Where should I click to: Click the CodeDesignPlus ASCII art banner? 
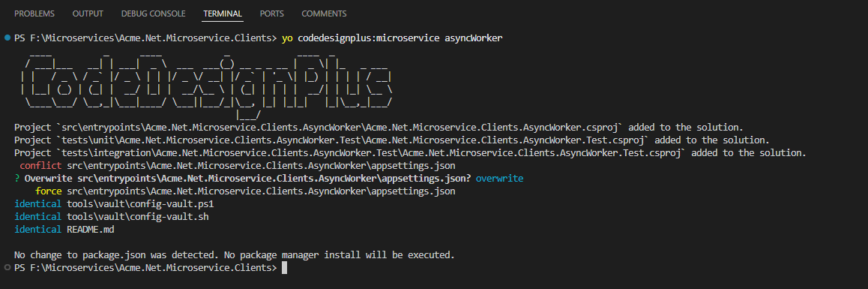206,84
